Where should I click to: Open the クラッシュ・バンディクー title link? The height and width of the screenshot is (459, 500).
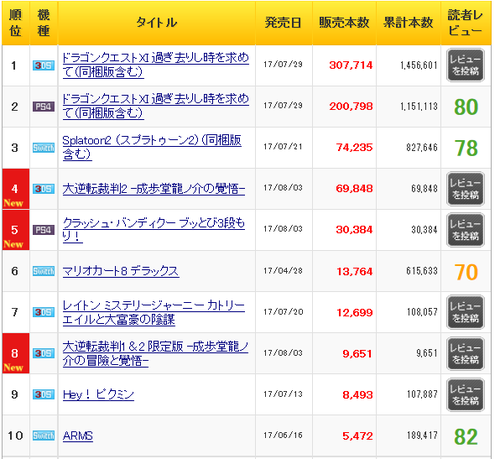[x=154, y=229]
